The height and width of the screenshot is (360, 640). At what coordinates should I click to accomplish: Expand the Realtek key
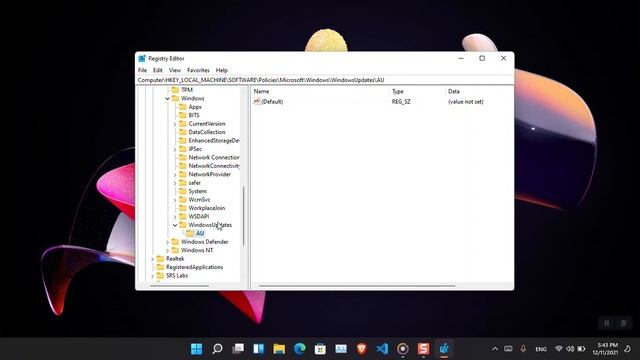click(x=153, y=259)
